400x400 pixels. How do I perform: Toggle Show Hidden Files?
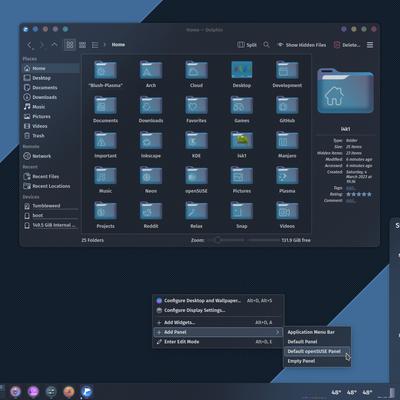pos(302,45)
